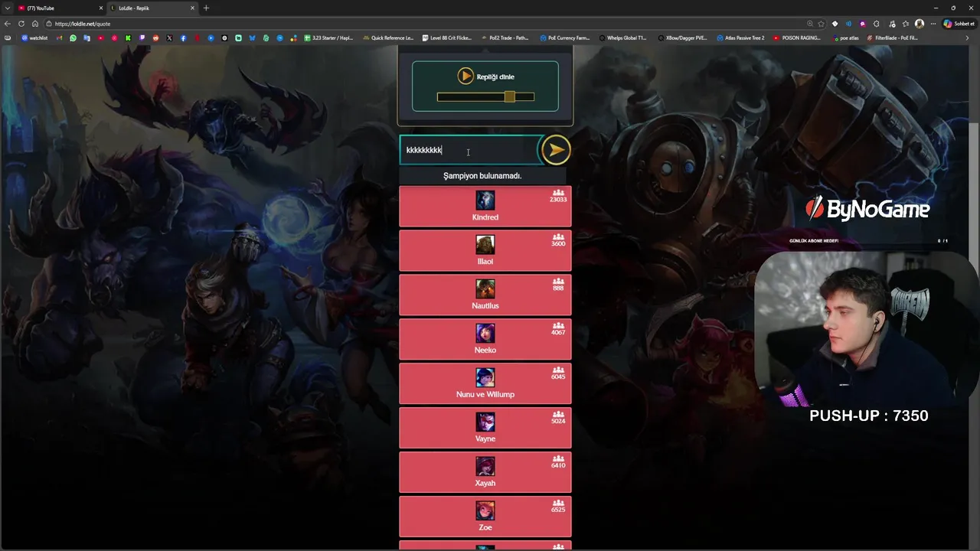The image size is (980, 551).
Task: Open the Facebook bookmark icon
Action: (183, 37)
